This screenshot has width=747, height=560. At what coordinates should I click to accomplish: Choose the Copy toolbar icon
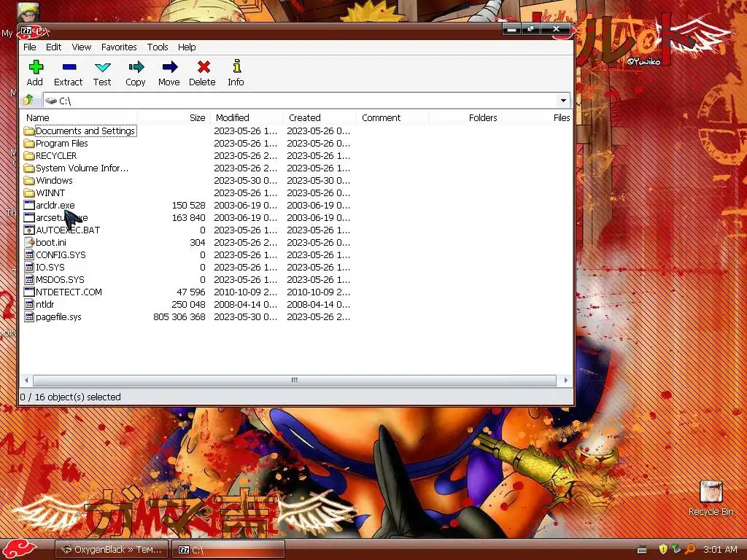tap(136, 66)
